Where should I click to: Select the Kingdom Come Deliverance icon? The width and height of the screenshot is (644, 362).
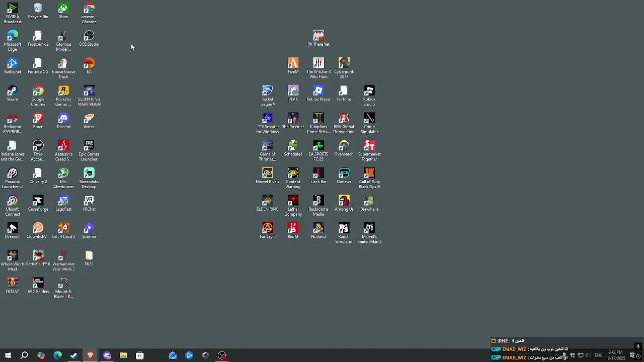(x=318, y=123)
